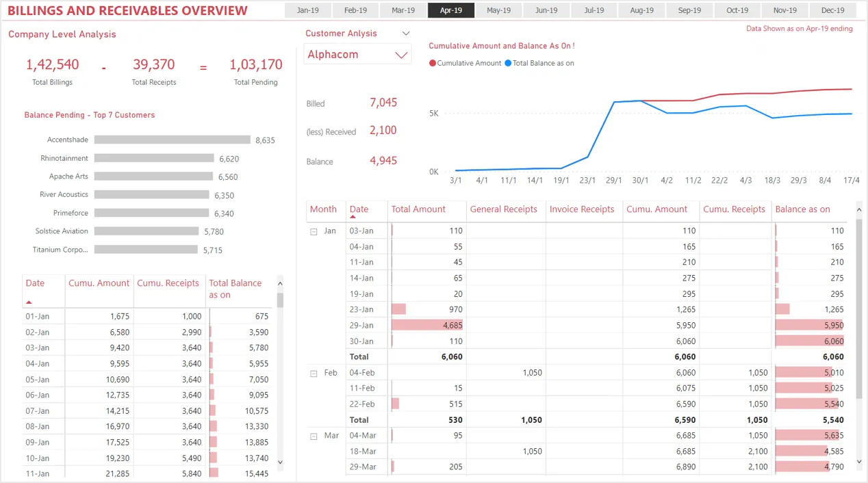
Task: Select the 11-Jan row in company table
Action: (147, 472)
